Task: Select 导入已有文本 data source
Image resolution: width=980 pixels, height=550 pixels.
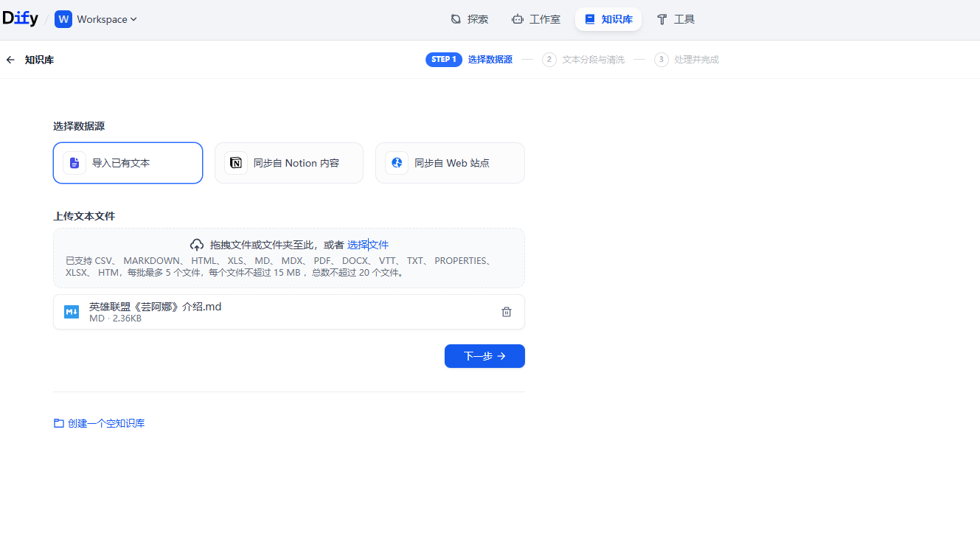Action: click(x=128, y=163)
